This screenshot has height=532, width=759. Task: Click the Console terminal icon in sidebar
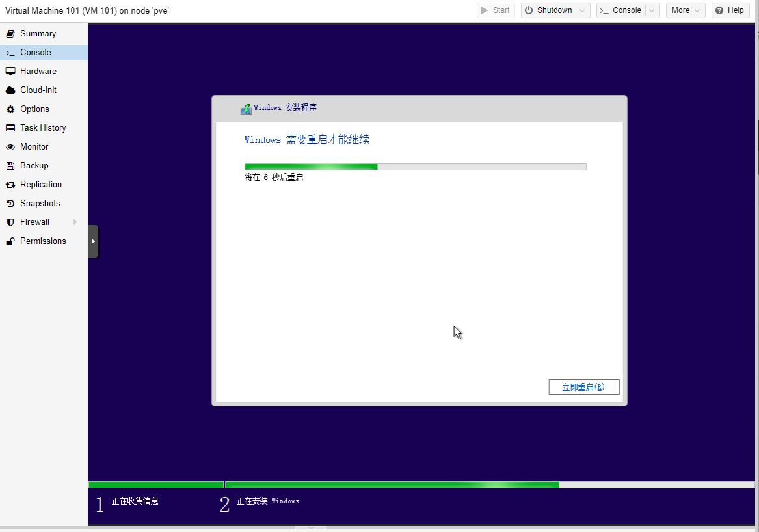coord(10,52)
